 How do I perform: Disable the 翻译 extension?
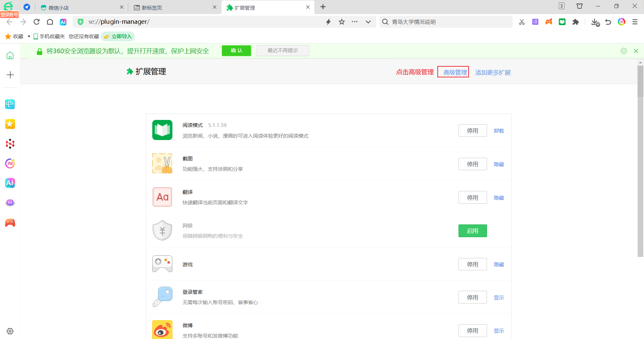[473, 198]
